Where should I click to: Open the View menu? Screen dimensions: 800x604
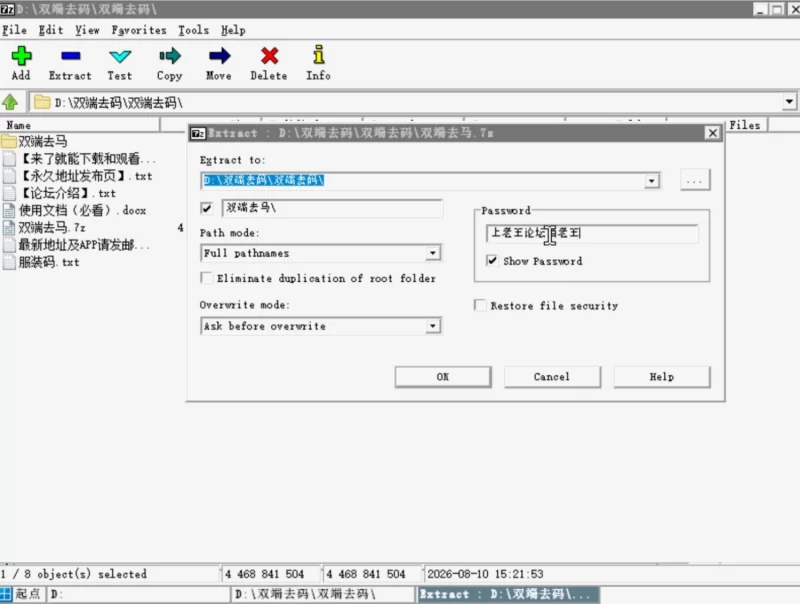tap(87, 30)
